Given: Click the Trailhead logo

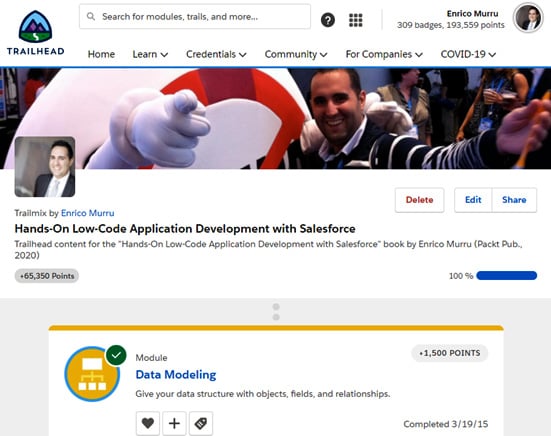Looking at the screenshot, I should 35,33.
